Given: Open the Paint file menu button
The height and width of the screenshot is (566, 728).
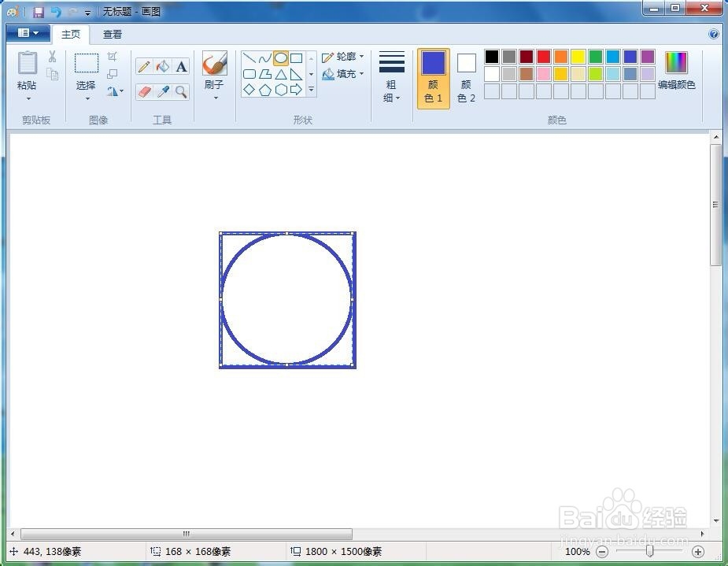Looking at the screenshot, I should (28, 33).
